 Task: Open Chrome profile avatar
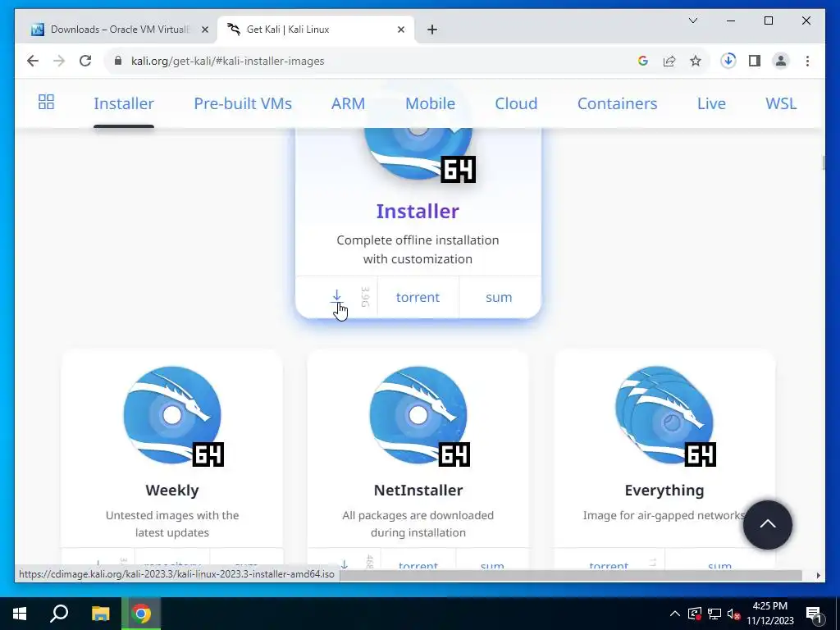tap(781, 61)
